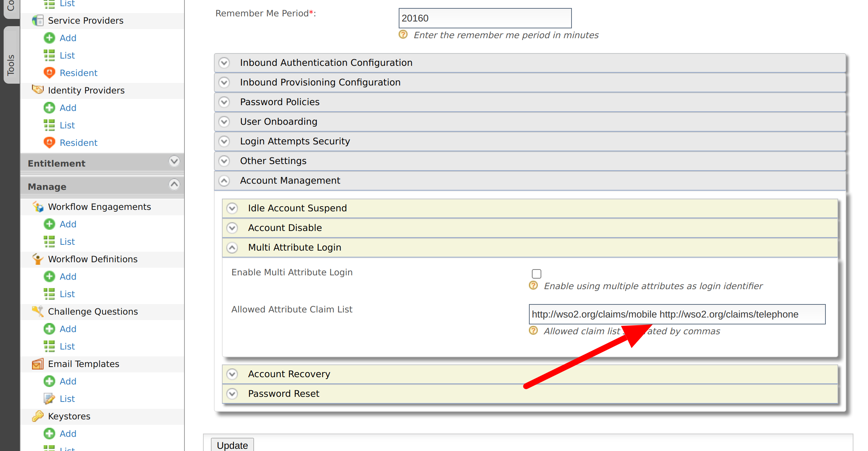Click the Workflow Engagements List grid icon
Image resolution: width=868 pixels, height=451 pixels.
click(x=49, y=242)
